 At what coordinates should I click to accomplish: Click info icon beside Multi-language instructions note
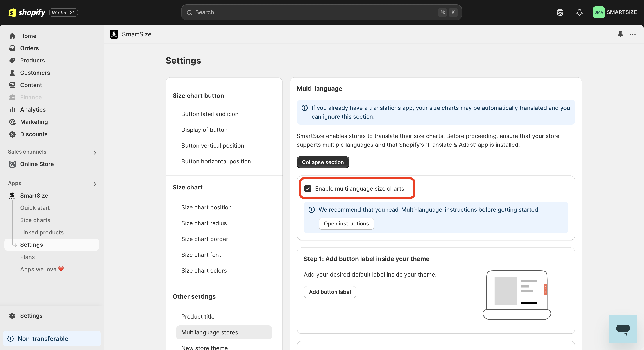(311, 209)
